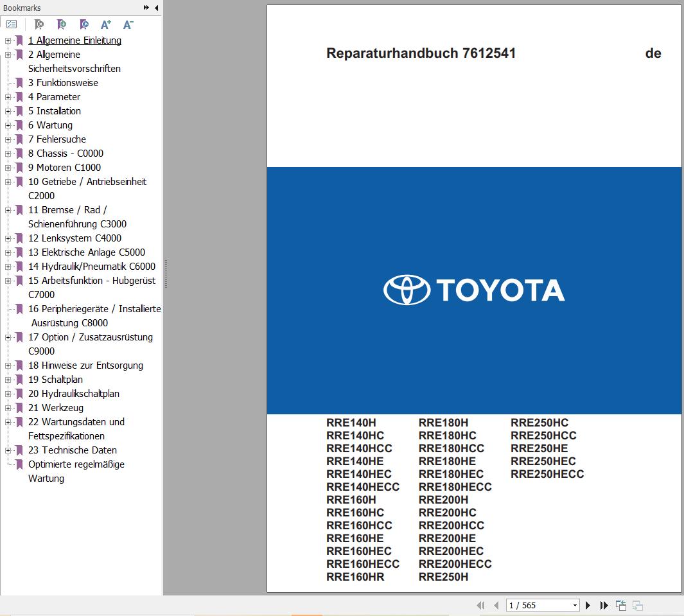Open bookmark '9 Motoren C1000'
Image resolution: width=684 pixels, height=616 pixels.
(64, 168)
